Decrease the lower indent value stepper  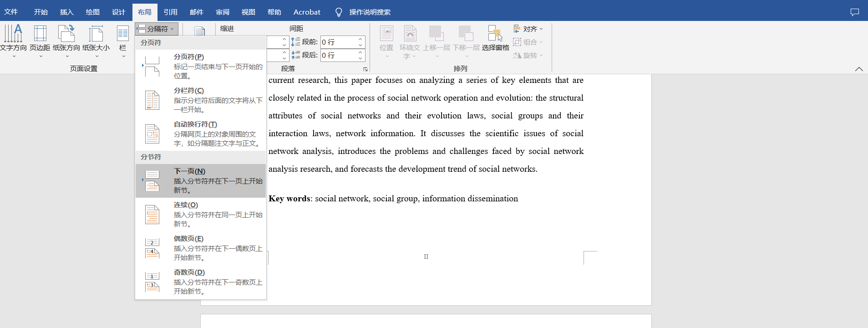click(x=284, y=58)
